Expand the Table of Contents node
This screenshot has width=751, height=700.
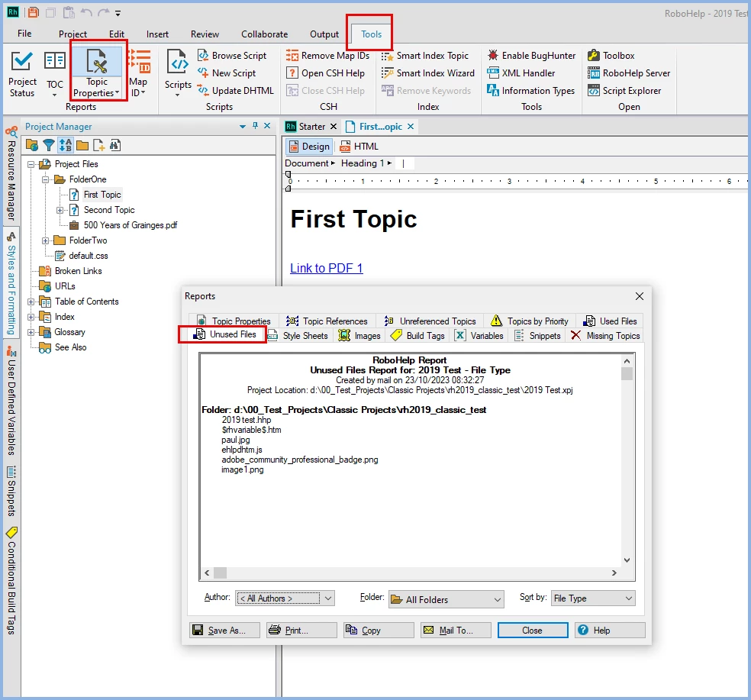31,302
